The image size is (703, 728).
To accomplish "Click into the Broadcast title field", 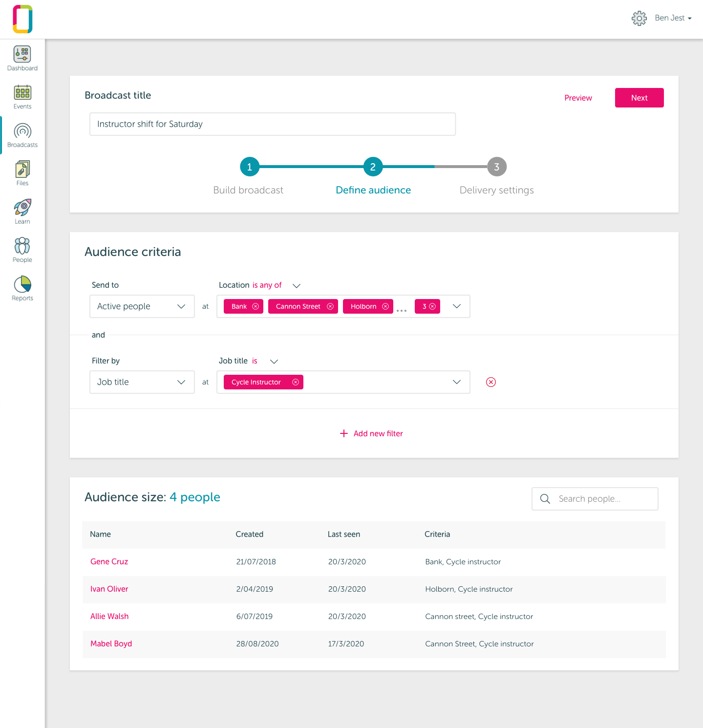I will click(273, 124).
